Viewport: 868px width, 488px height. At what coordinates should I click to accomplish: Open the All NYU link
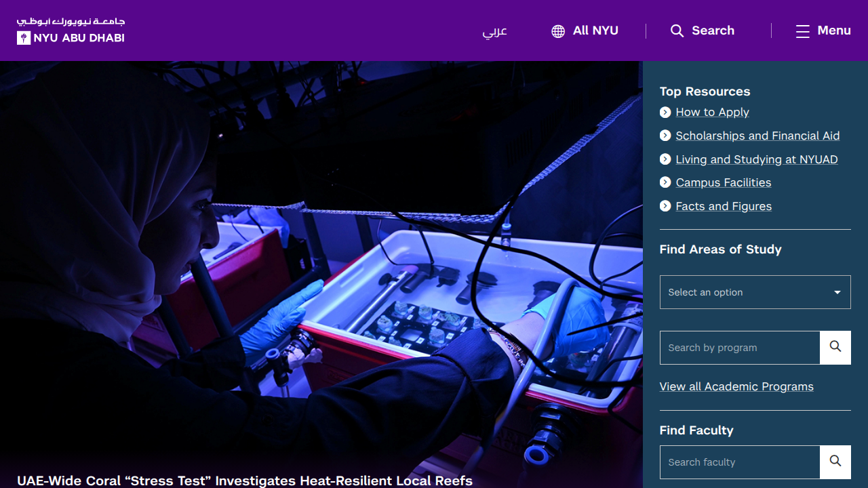click(x=595, y=30)
